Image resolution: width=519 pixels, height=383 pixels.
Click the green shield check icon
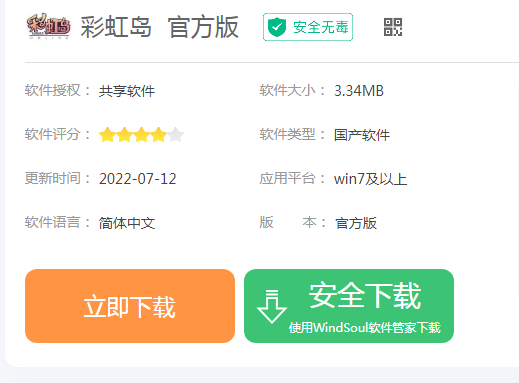point(277,27)
